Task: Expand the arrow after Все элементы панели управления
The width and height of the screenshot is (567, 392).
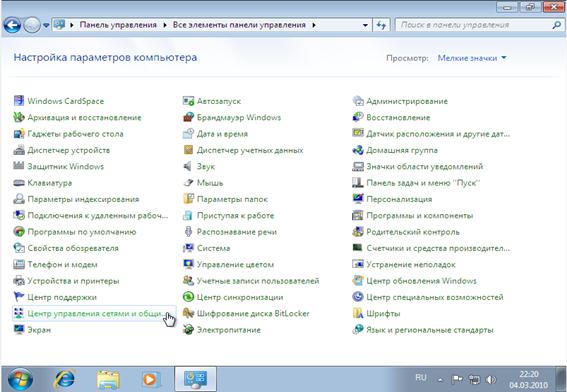Action: click(x=314, y=25)
